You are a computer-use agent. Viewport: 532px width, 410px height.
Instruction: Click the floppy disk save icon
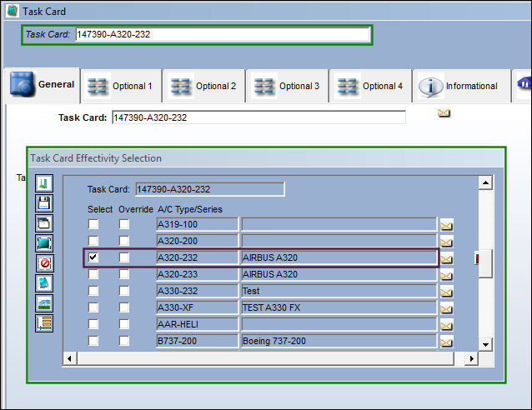click(44, 203)
